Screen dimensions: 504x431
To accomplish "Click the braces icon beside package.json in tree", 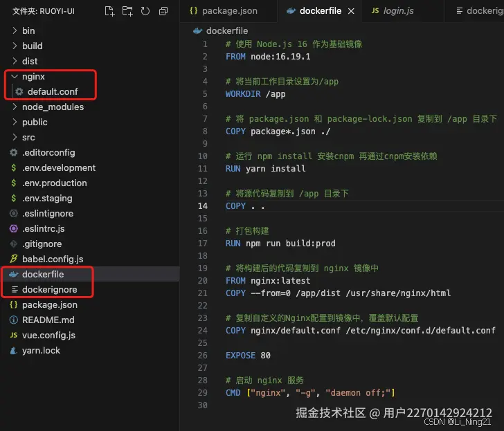I will point(14,305).
